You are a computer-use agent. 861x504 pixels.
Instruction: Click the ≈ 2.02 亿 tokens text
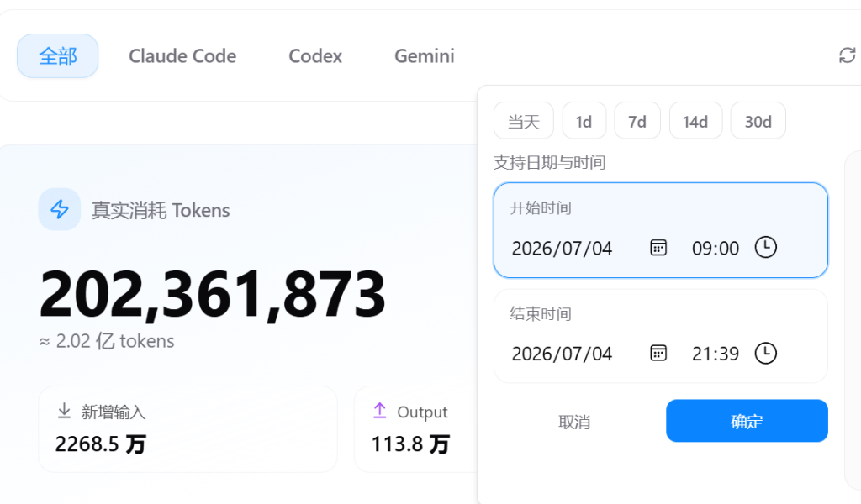point(107,341)
